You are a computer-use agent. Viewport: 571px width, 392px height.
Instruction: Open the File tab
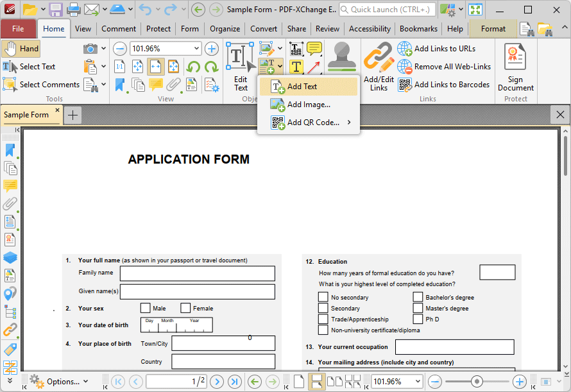pos(18,29)
